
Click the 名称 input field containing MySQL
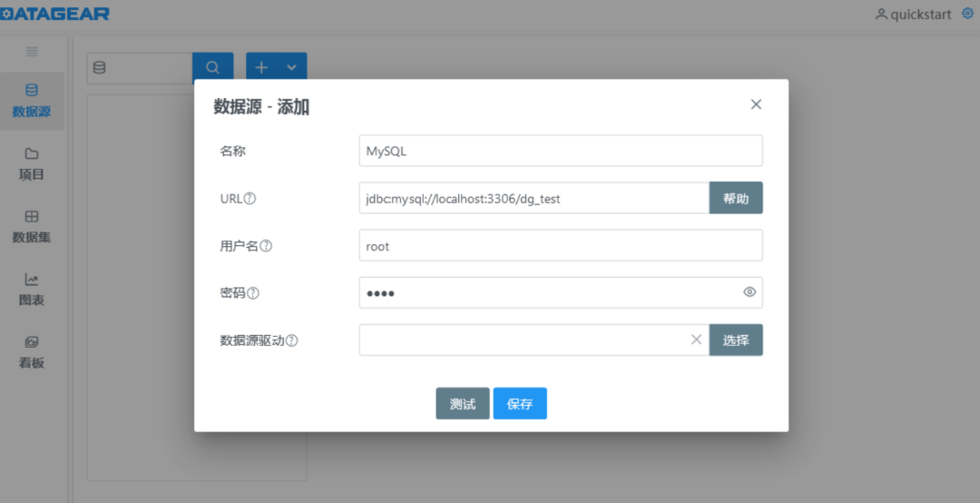pos(560,152)
